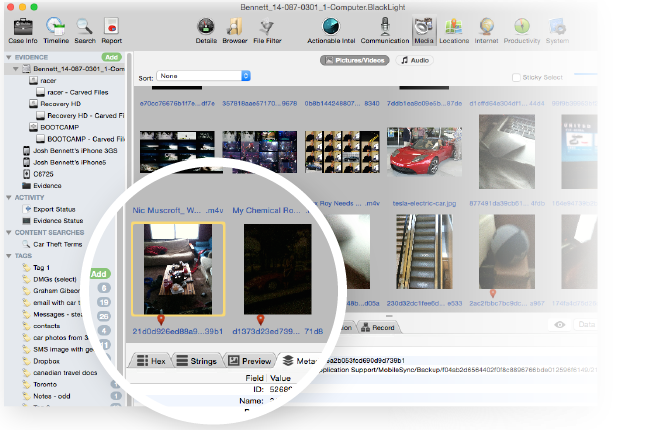This screenshot has width=650, height=430.
Task: Collapse the EVIDENCE section
Action: 8,57
